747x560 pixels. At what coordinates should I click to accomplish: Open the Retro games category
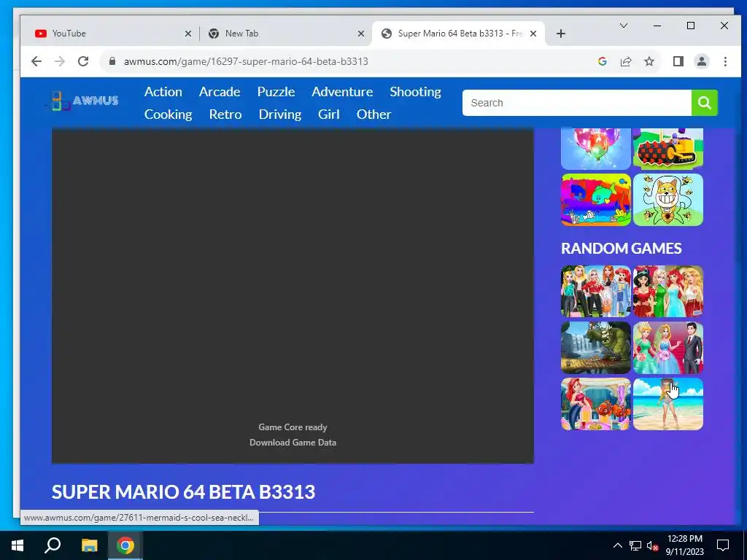tap(225, 114)
